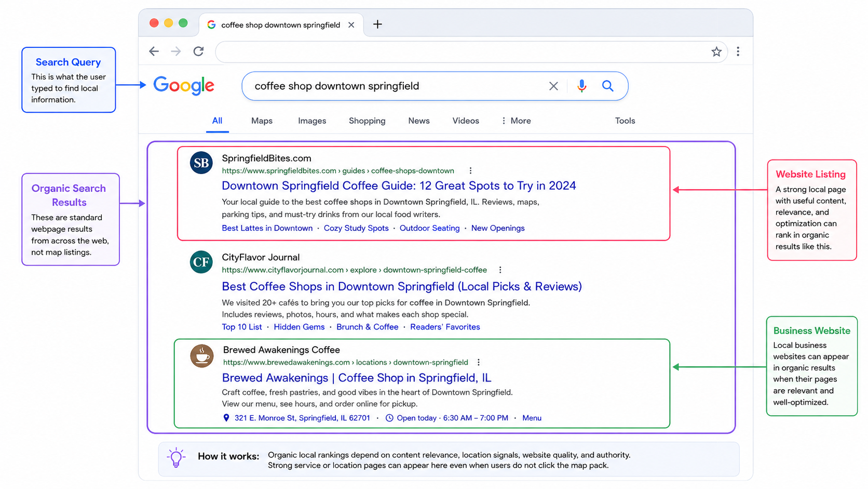Switch to the Videos tab
This screenshot has width=868, height=489.
[466, 121]
